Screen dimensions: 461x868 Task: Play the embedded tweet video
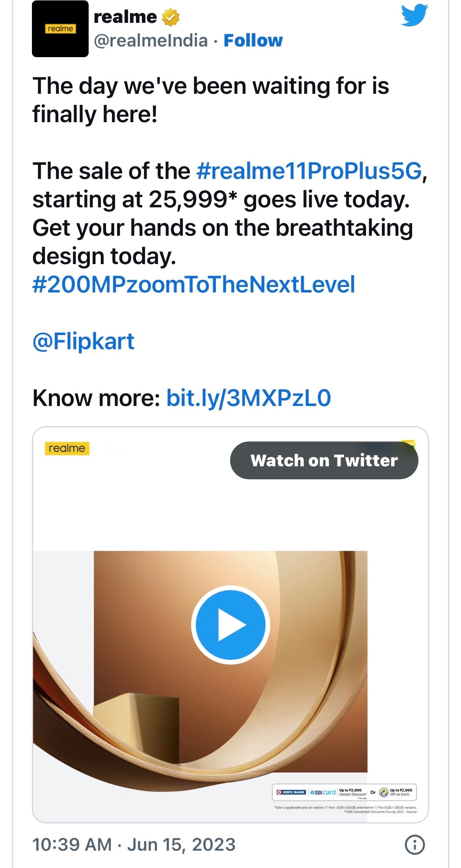230,625
